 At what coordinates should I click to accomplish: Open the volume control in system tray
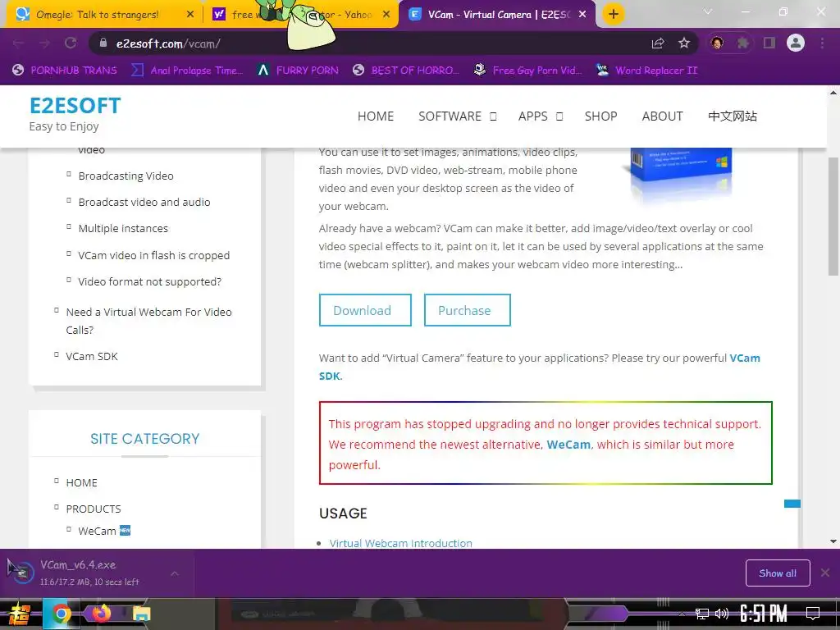[722, 614]
